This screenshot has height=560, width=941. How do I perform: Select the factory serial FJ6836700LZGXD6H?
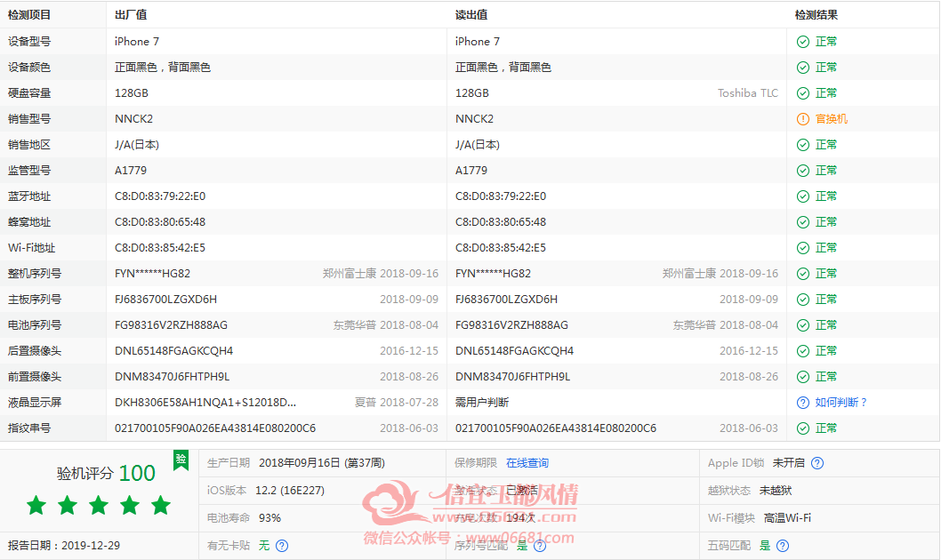[x=165, y=300]
